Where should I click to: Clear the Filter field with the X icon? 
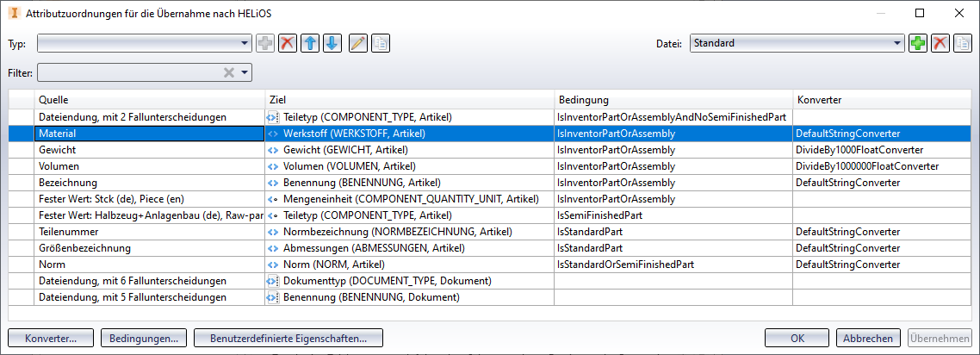point(229,73)
